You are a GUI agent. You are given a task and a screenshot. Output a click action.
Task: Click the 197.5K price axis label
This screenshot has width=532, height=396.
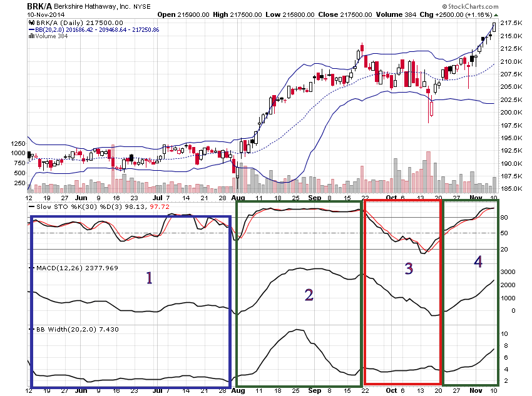(x=511, y=125)
